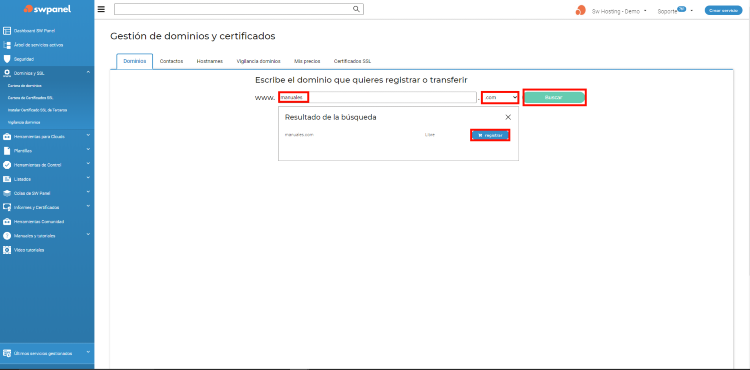Switch to the Contactos tab
The height and width of the screenshot is (370, 750).
[171, 61]
